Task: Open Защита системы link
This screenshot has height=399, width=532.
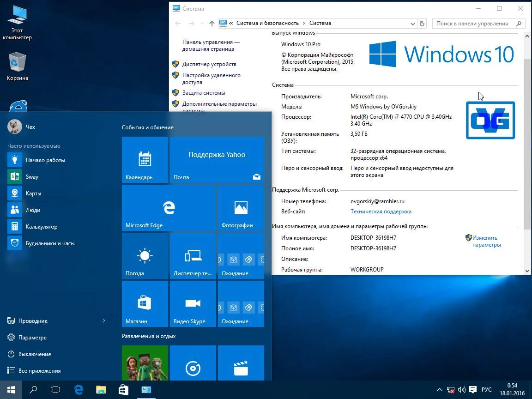Action: 204,93
